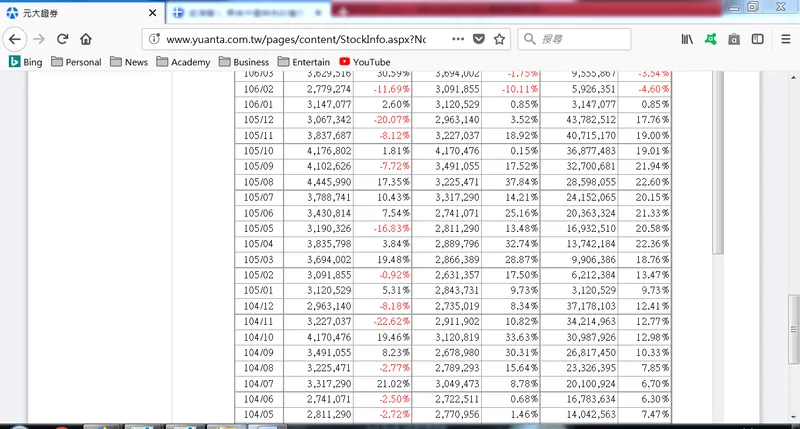Toggle the sidebar view icon
Viewport: 800px width, 429px height.
coord(758,39)
